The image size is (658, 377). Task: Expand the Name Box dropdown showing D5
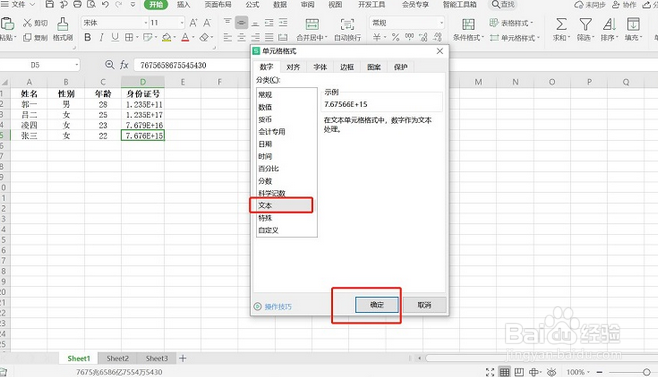click(77, 65)
